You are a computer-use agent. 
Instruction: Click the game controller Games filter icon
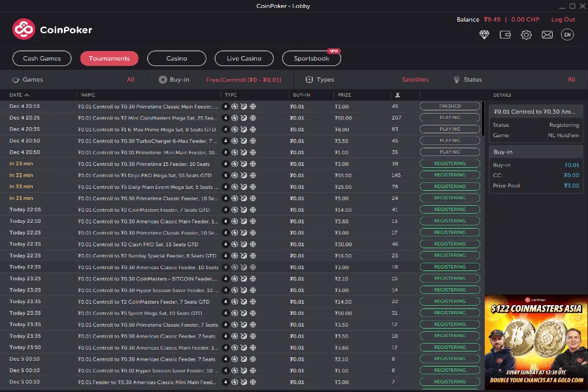pos(16,79)
